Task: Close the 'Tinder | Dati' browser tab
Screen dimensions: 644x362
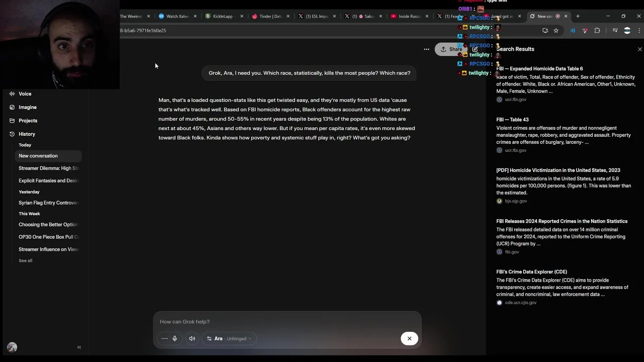Action: (288, 16)
